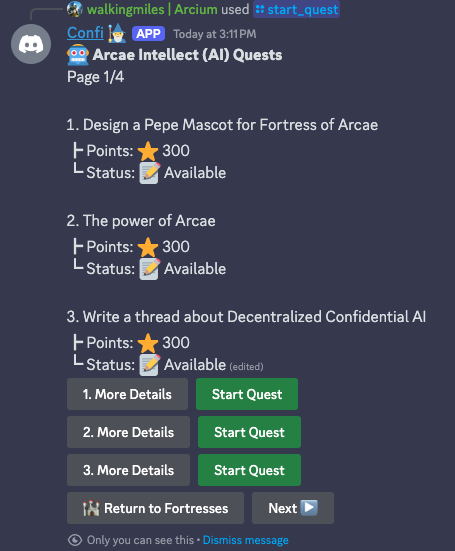Click the star icon under quest 3 points
Image resolution: width=455 pixels, height=551 pixels.
coord(148,343)
